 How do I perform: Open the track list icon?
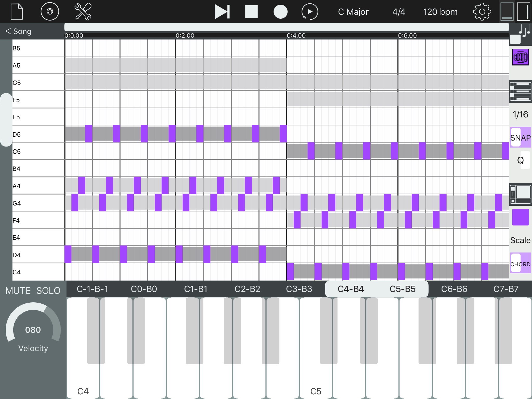(521, 91)
